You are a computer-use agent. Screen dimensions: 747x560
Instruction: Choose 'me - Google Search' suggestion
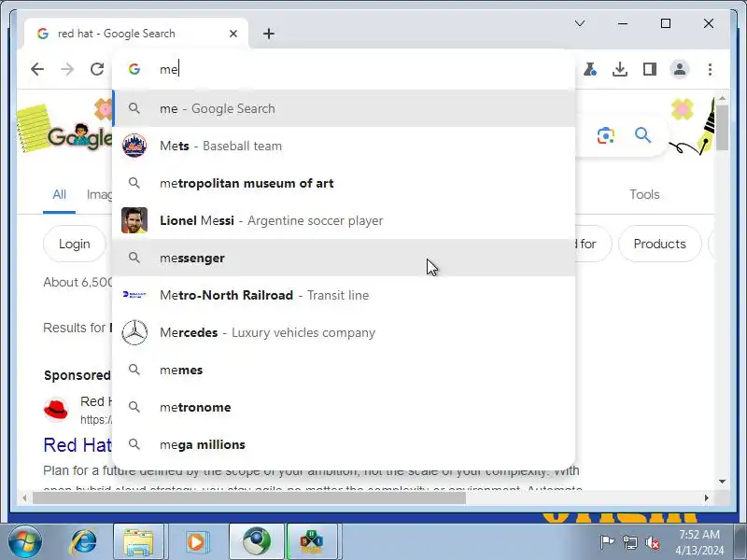(344, 108)
